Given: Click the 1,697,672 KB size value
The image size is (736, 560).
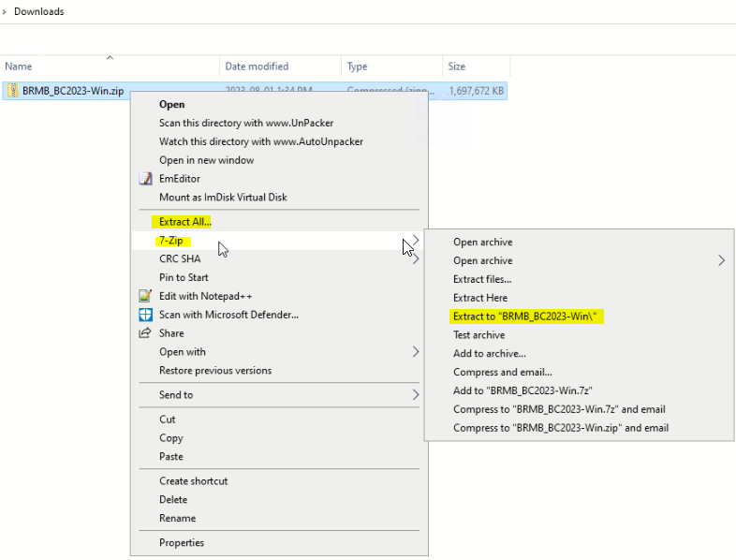Looking at the screenshot, I should pyautogui.click(x=476, y=91).
